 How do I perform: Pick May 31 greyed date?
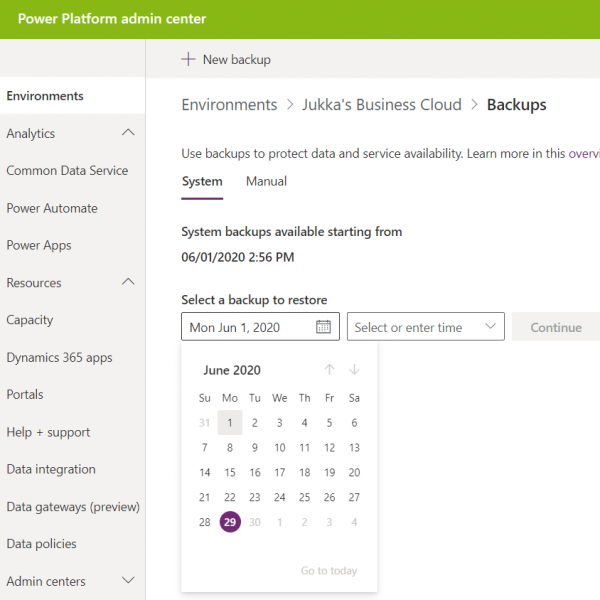[x=205, y=422]
